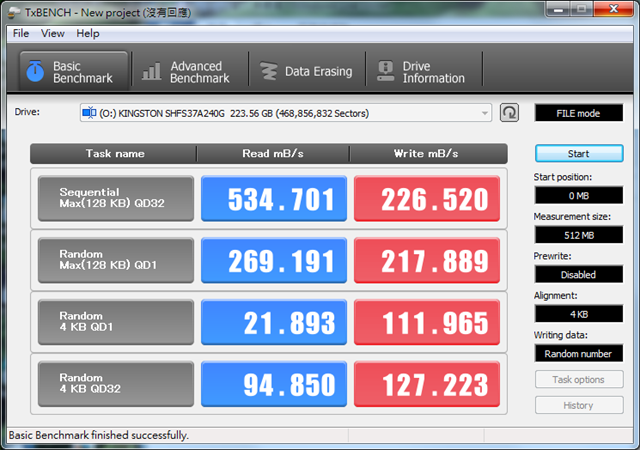Close the TxBENCH window

click(x=614, y=9)
